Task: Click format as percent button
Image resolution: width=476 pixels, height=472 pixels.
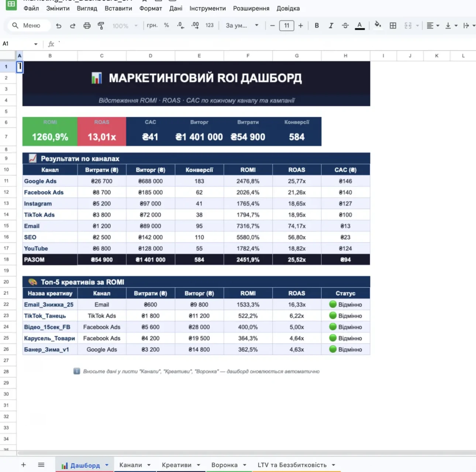Action: [x=166, y=25]
